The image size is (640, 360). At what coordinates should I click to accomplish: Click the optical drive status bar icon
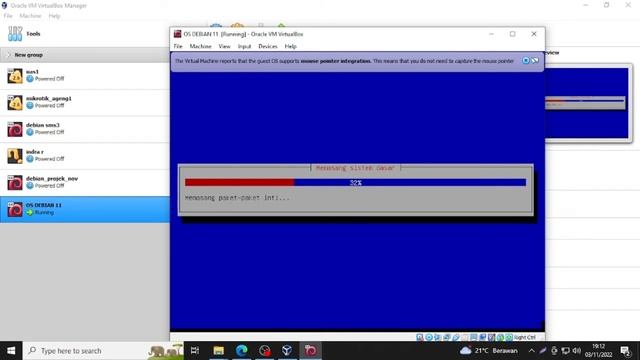pyautogui.click(x=429, y=337)
